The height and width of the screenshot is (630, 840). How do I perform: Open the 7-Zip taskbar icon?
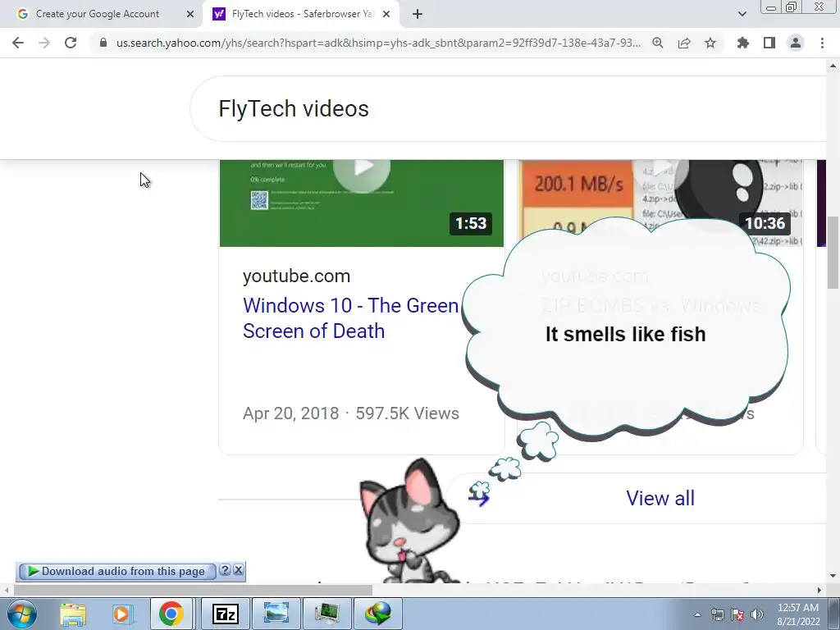pos(226,614)
